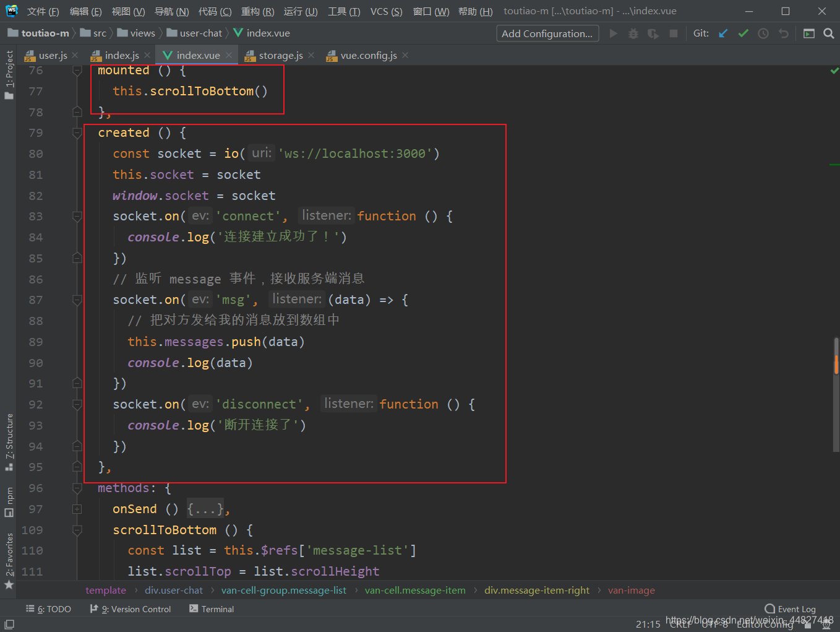Click the code inspector icon in status bar
Viewport: 840px width, 632px height.
click(826, 625)
